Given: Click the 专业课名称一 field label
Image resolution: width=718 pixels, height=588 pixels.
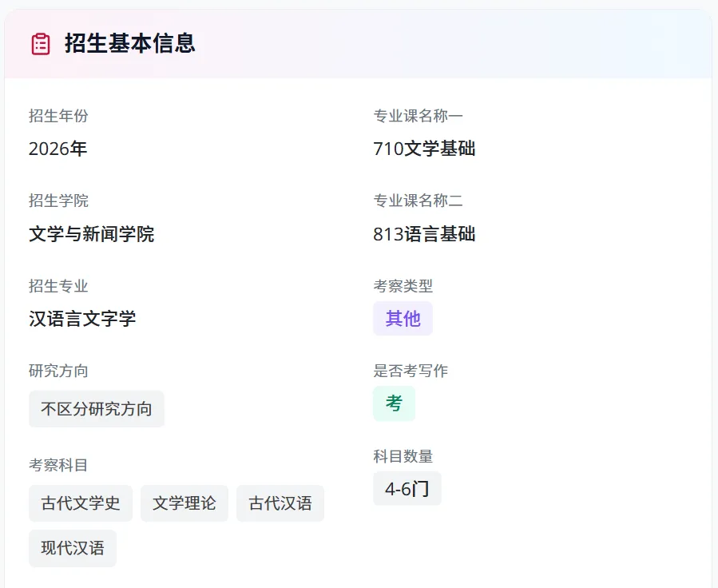Looking at the screenshot, I should click(x=418, y=116).
